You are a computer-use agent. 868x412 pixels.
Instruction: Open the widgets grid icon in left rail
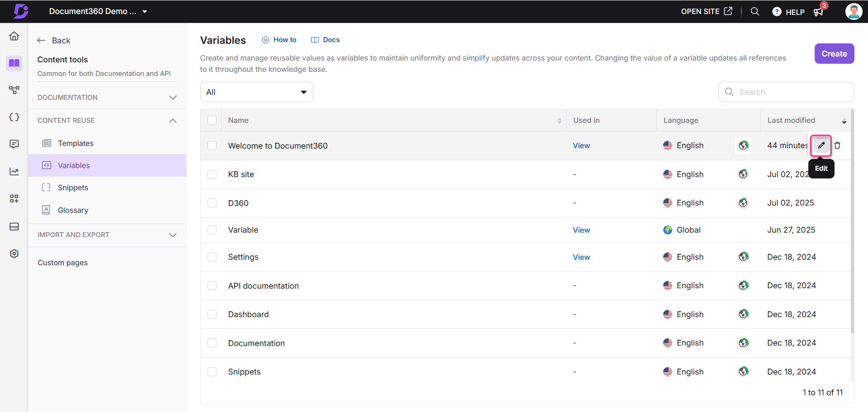coord(14,198)
